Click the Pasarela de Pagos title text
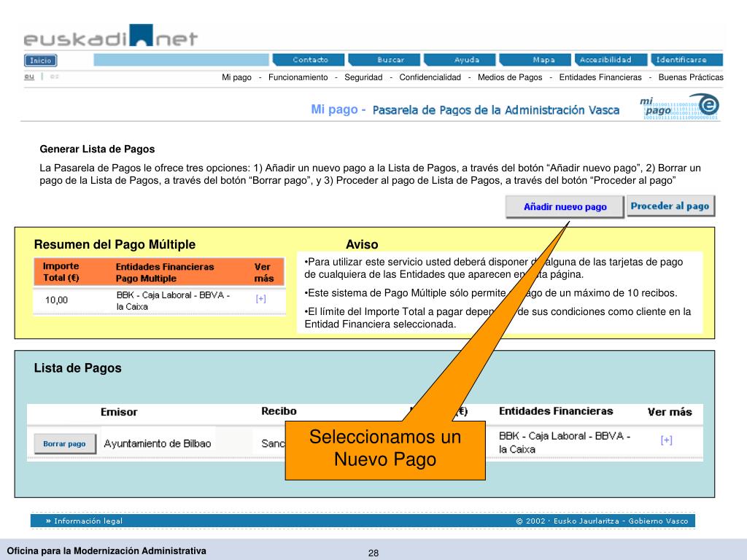Viewport: 747px width, 560px height. click(496, 110)
